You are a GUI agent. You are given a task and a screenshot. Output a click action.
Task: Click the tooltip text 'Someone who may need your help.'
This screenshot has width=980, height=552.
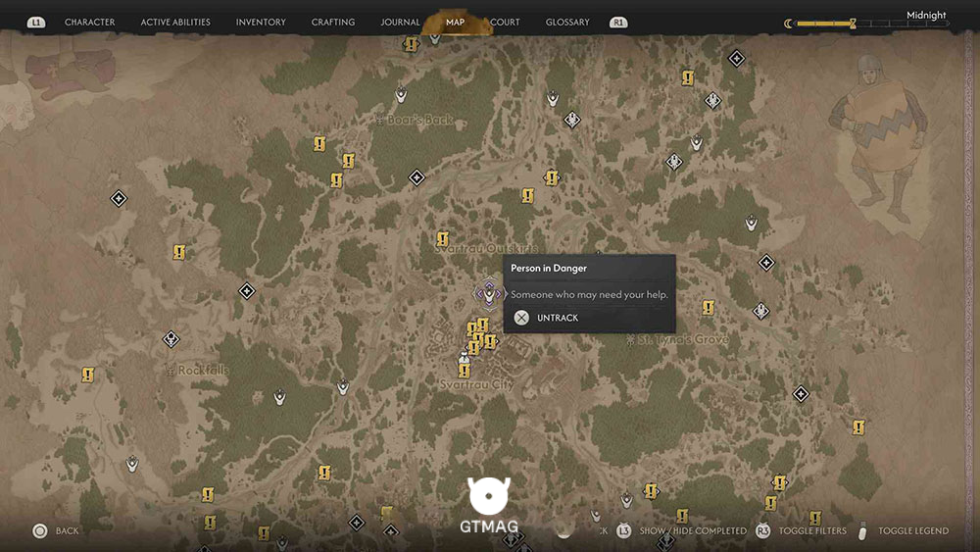589,294
